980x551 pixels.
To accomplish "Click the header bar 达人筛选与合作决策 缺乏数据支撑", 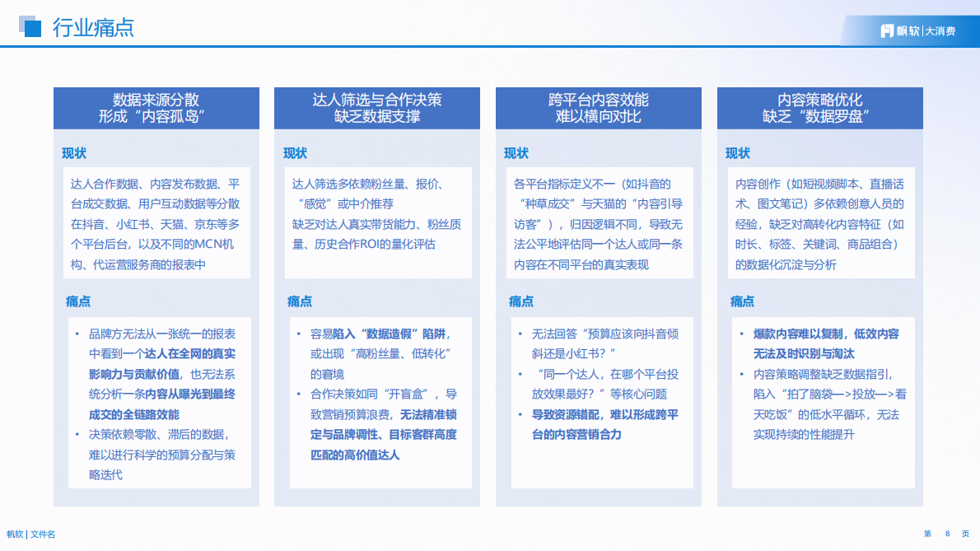I will (377, 108).
